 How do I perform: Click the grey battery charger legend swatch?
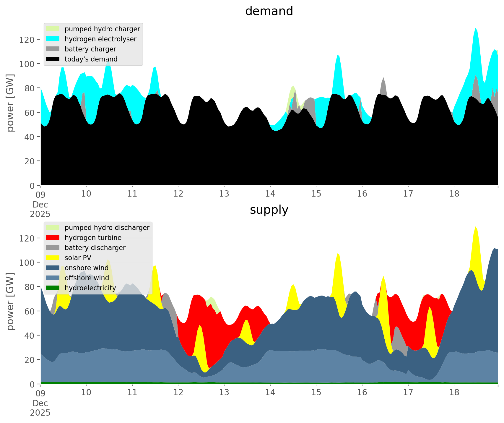tap(53, 49)
